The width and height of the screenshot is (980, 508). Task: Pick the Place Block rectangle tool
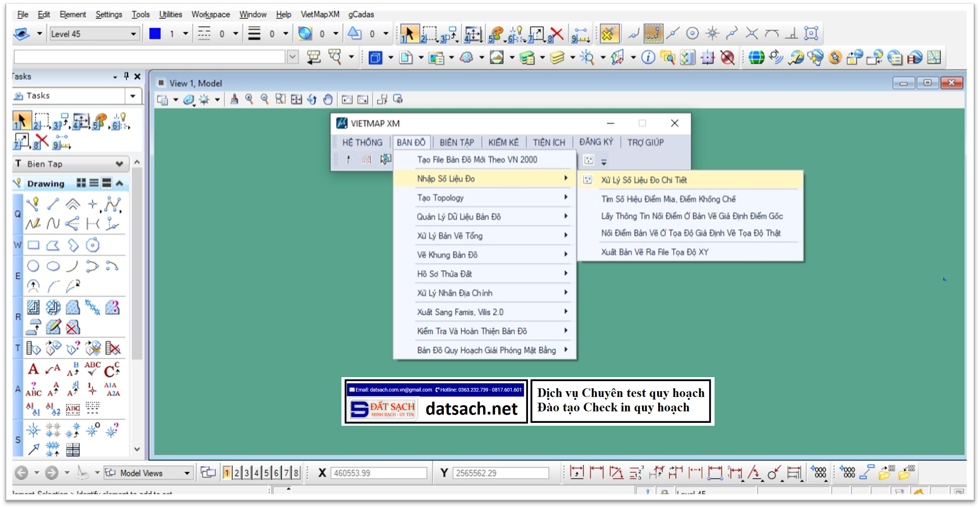point(33,245)
